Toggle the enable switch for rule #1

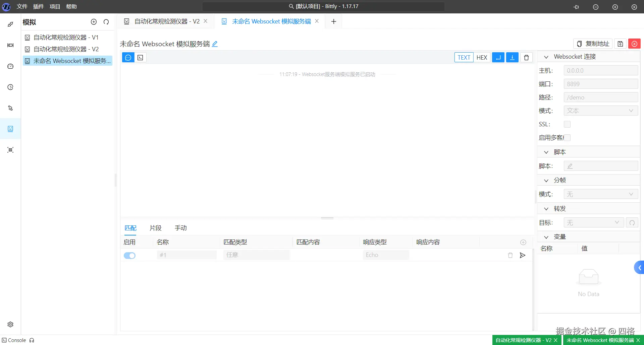[129, 256]
